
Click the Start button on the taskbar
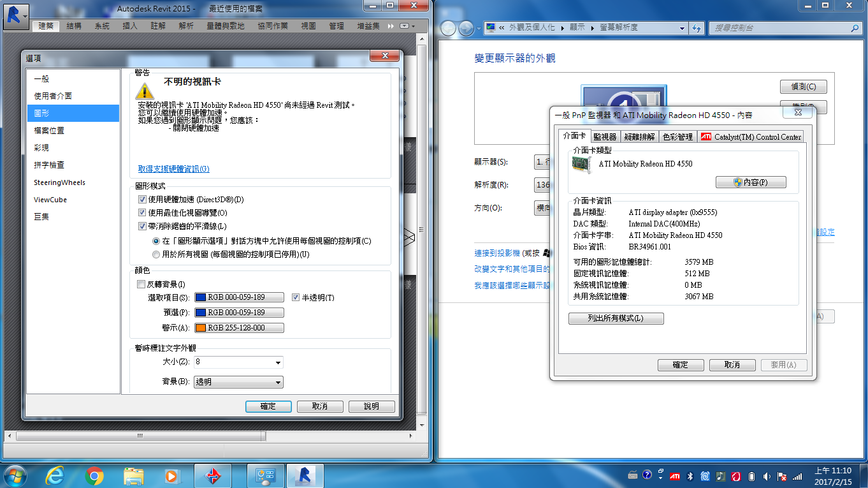[x=15, y=476]
